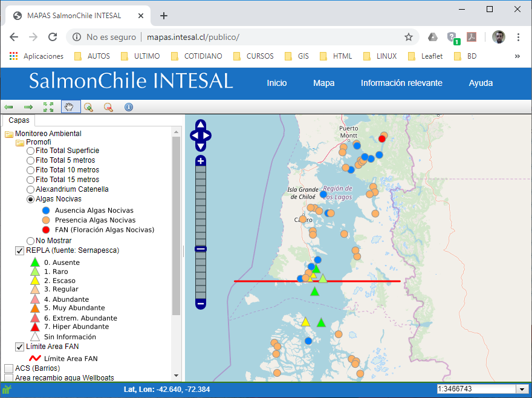Open the Leaflet bookmark folder
Viewport: 532px width, 398px height.
[x=425, y=56]
